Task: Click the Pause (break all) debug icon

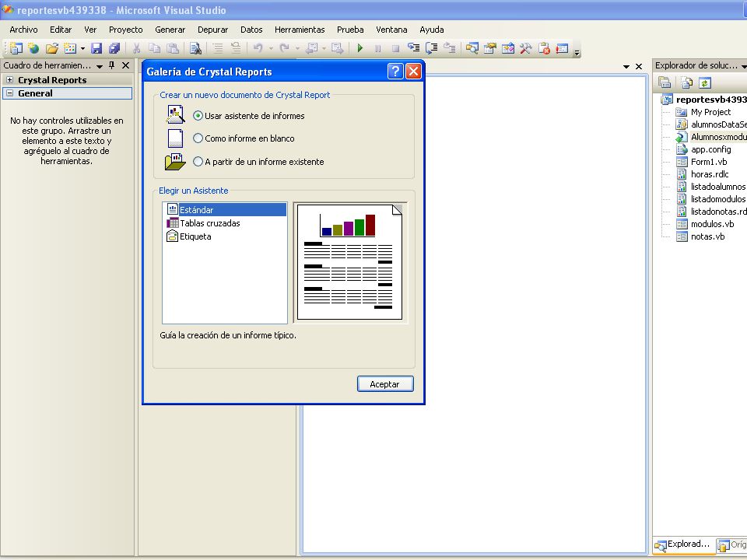Action: (x=378, y=48)
